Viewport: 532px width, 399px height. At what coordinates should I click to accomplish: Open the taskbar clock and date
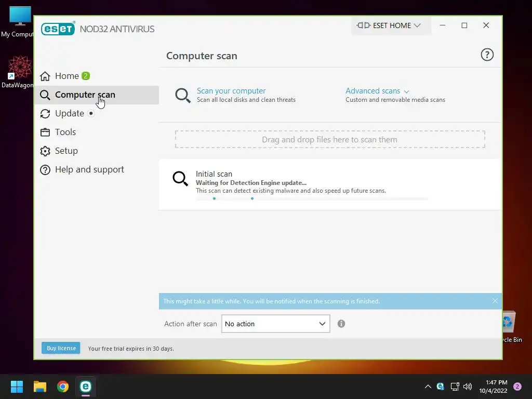coord(493,387)
